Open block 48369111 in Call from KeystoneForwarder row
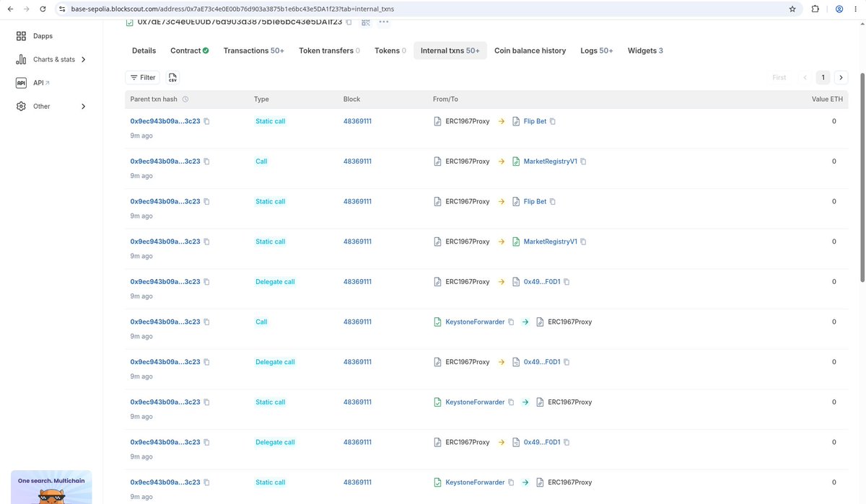The image size is (866, 504). pyautogui.click(x=357, y=322)
